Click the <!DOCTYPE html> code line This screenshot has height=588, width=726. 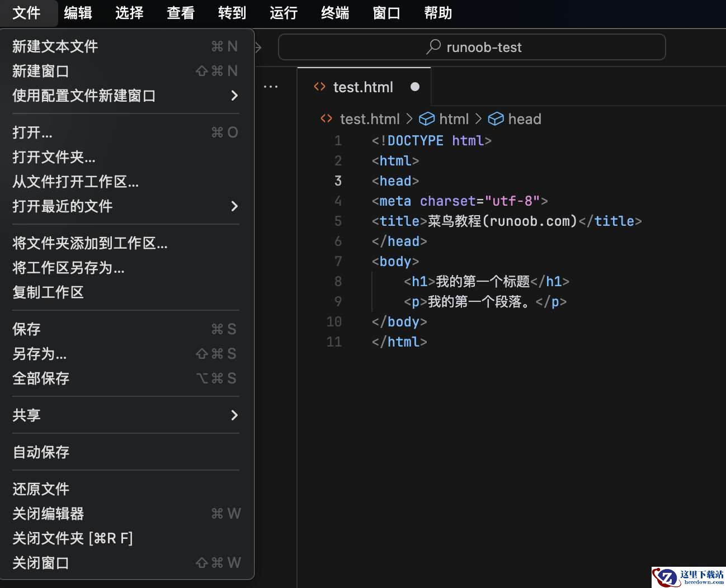pos(431,141)
